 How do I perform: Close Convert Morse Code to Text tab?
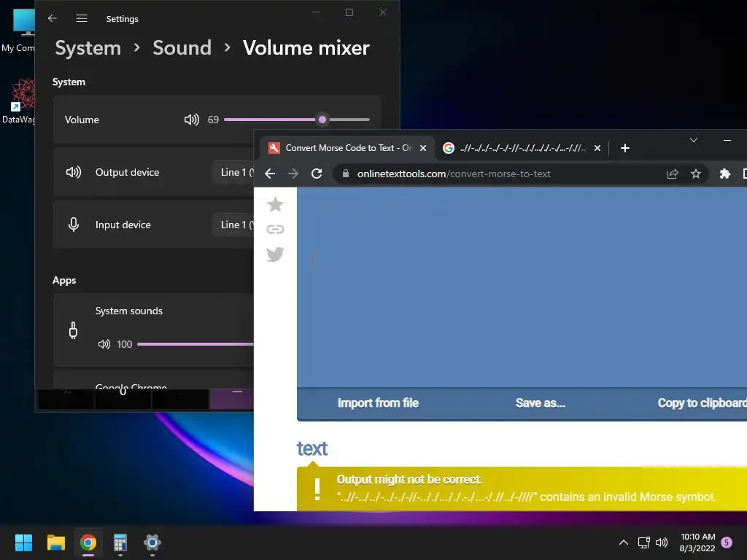click(x=422, y=148)
